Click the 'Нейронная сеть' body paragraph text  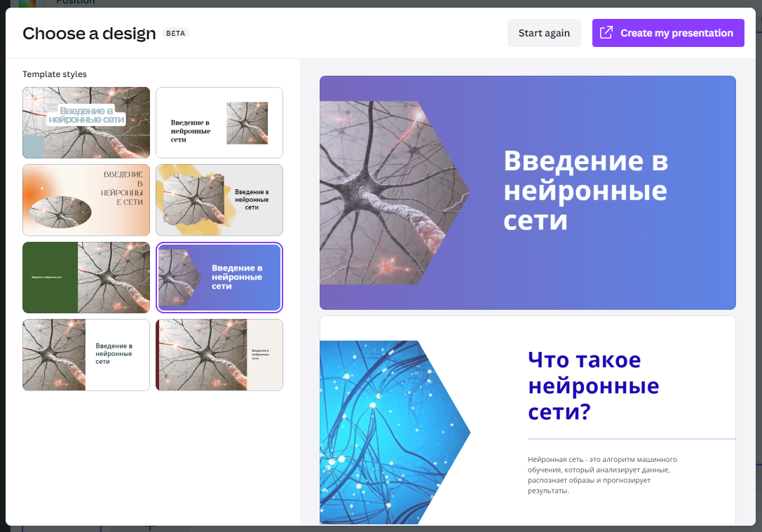pos(601,475)
